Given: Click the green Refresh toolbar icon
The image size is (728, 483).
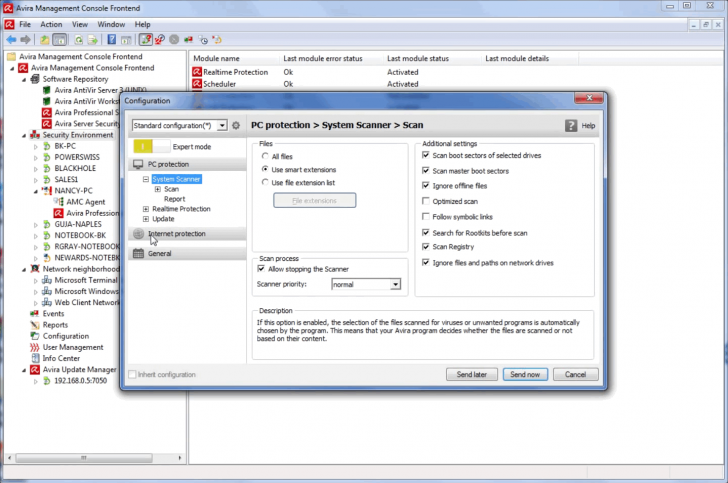Looking at the screenshot, I should coord(78,40).
